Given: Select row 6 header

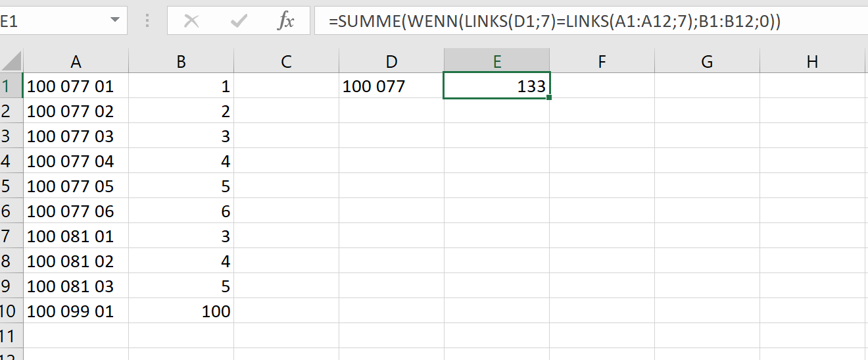Looking at the screenshot, I should pos(11,211).
